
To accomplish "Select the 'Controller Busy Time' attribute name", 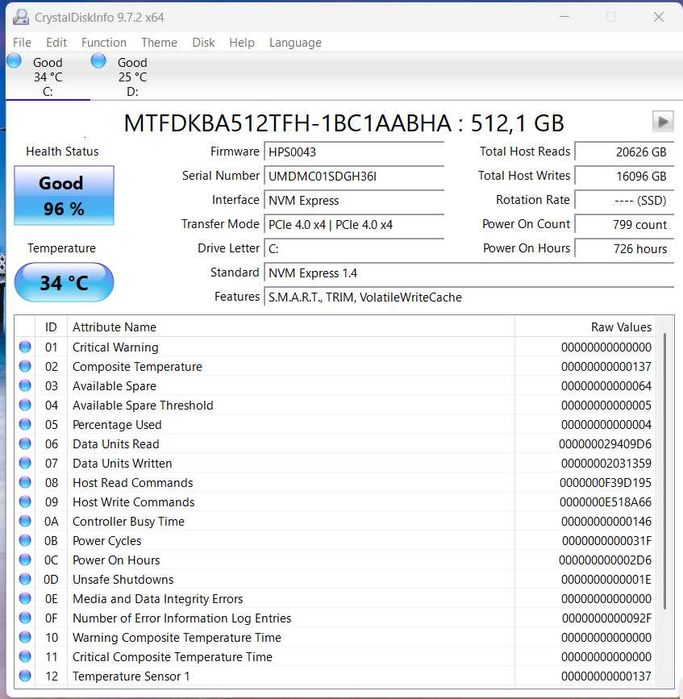I will pos(128,522).
